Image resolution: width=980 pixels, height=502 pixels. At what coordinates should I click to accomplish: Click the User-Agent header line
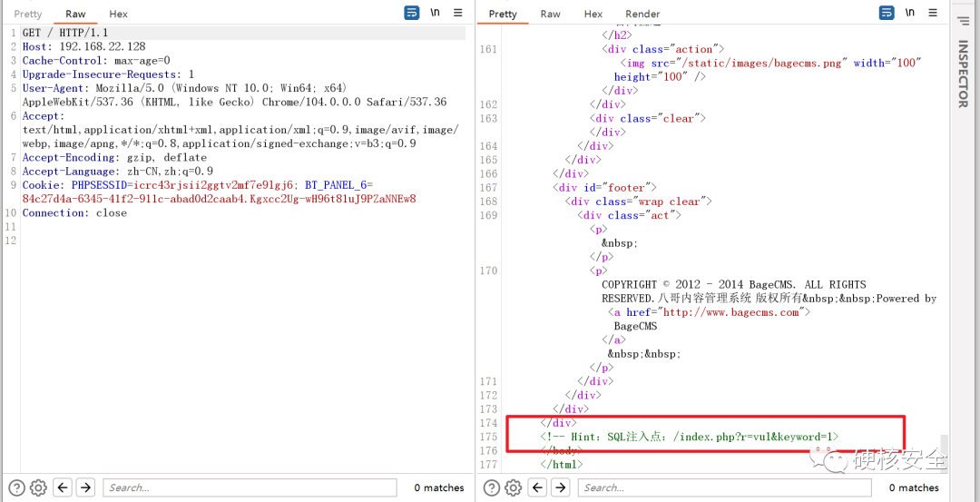click(x=234, y=95)
